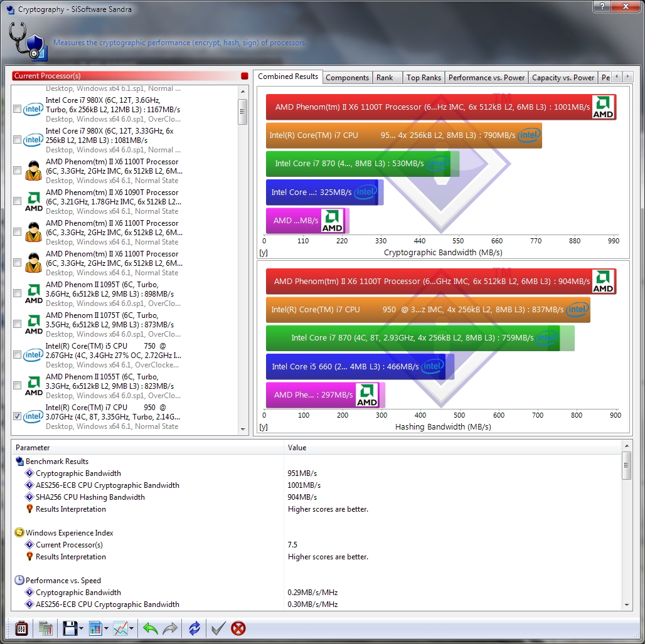The width and height of the screenshot is (645, 644).
Task: Select the Performance vs. Speed group row
Action: (x=317, y=580)
